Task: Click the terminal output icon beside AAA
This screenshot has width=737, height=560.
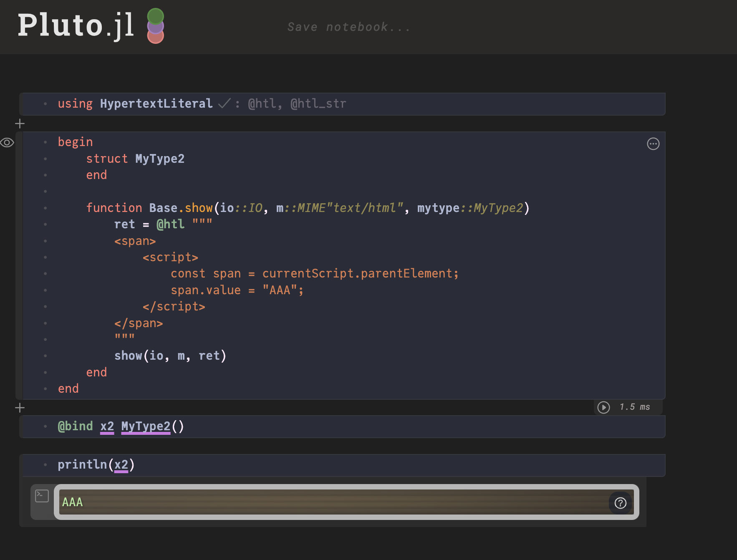Action: [42, 496]
